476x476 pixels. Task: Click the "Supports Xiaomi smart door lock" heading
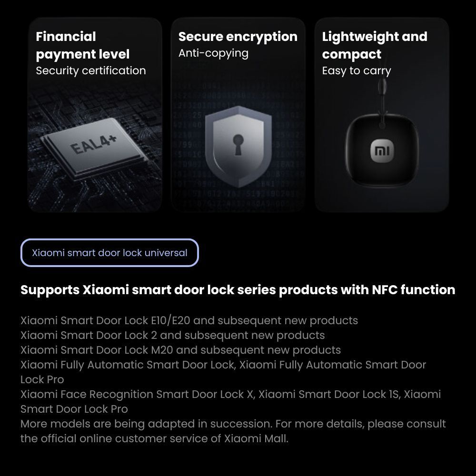click(238, 290)
